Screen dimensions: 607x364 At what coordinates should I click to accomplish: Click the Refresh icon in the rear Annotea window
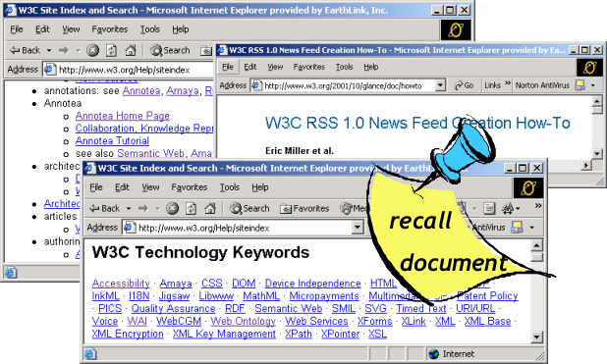click(x=112, y=50)
